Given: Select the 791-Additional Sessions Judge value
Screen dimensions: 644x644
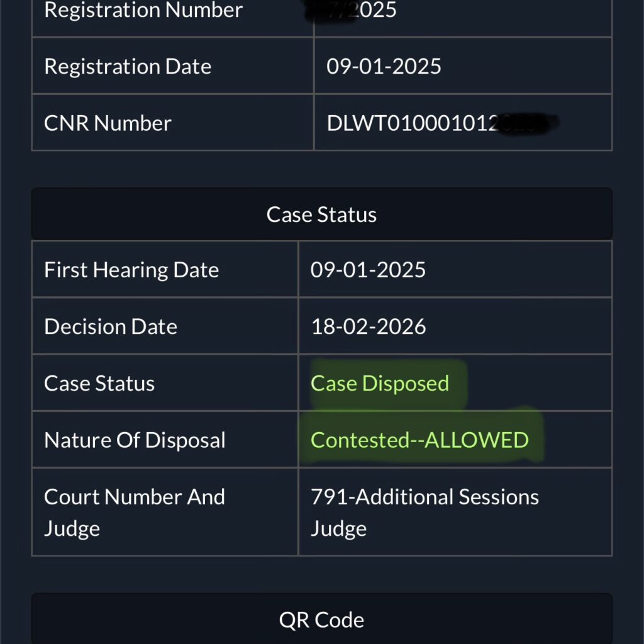Looking at the screenshot, I should pos(425,512).
